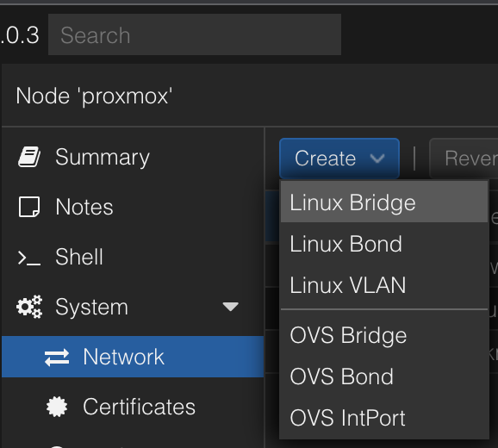498x448 pixels.
Task: Select Linux VLAN menu entry
Action: (384, 285)
